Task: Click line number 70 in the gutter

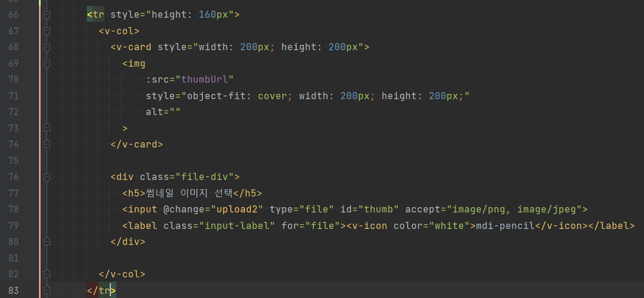Action: point(14,79)
